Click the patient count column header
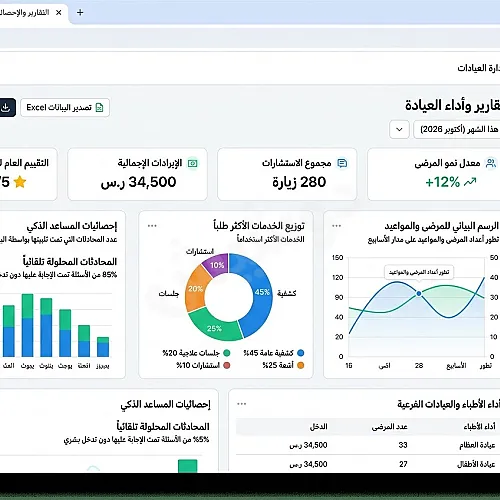 [x=390, y=427]
